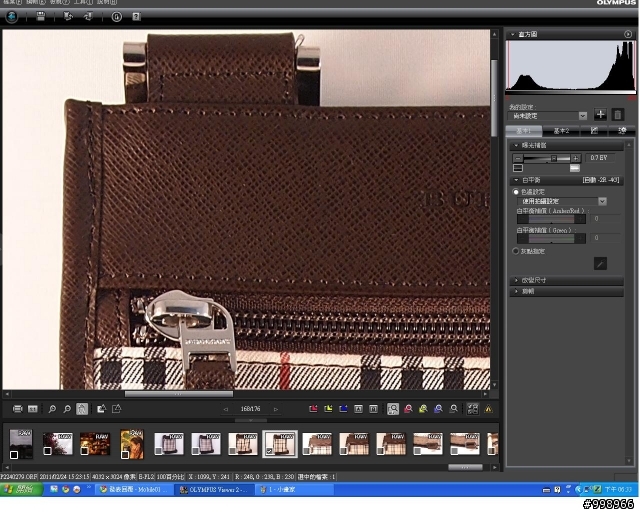Click the blue magnifier filter icon
Viewport: 640px width, 512px height.
coord(438,409)
